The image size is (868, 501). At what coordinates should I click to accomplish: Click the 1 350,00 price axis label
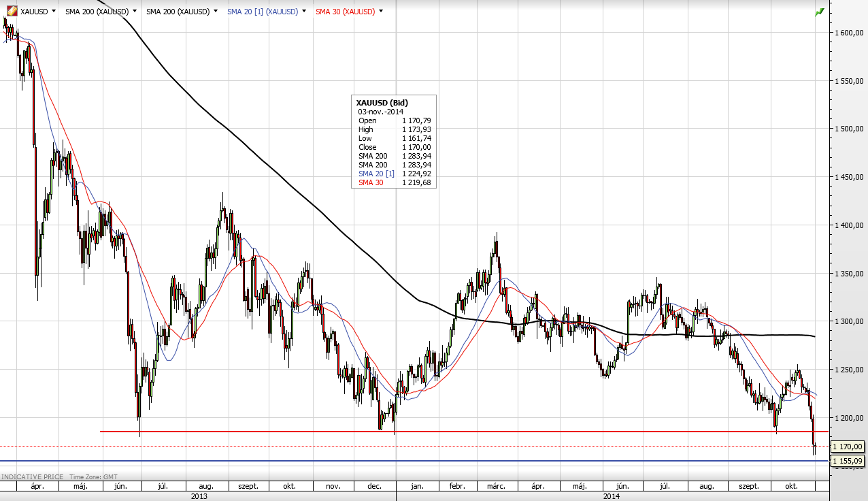tap(849, 274)
